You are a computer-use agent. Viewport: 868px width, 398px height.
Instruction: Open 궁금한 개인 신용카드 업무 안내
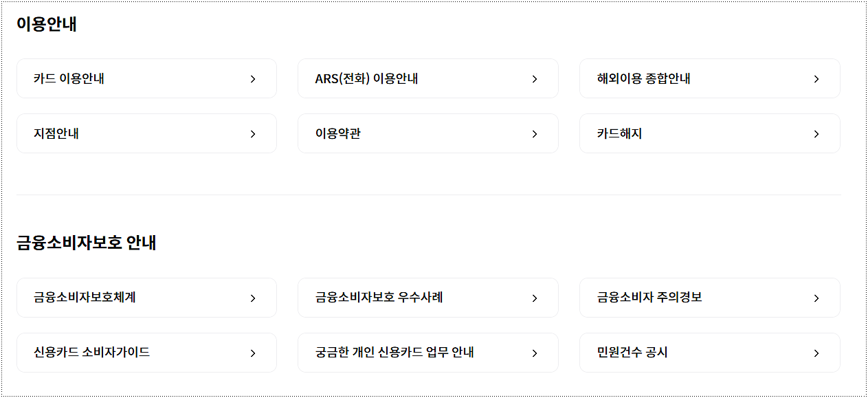[428, 353]
